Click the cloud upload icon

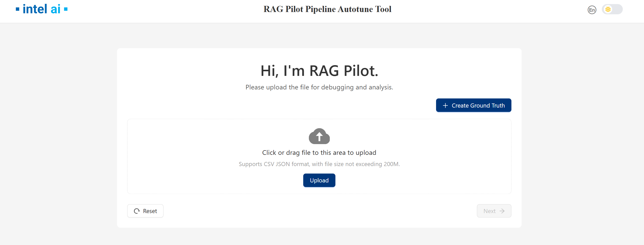click(319, 136)
